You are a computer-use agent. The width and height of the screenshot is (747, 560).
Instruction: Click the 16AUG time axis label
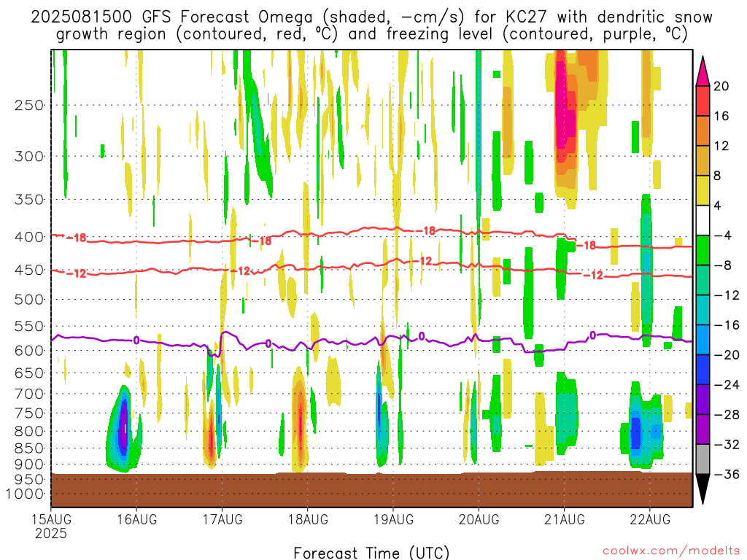tap(136, 519)
